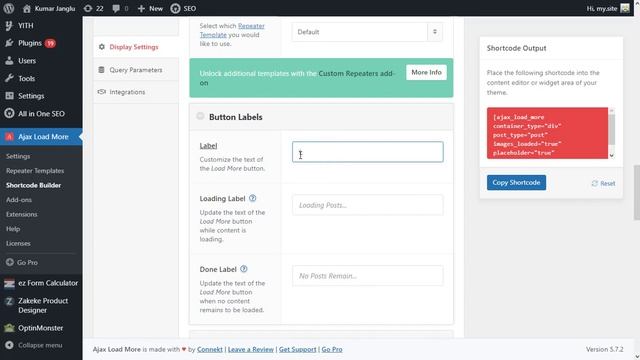640x360 pixels.
Task: Open the WordPress logo menu
Action: (x=9, y=8)
